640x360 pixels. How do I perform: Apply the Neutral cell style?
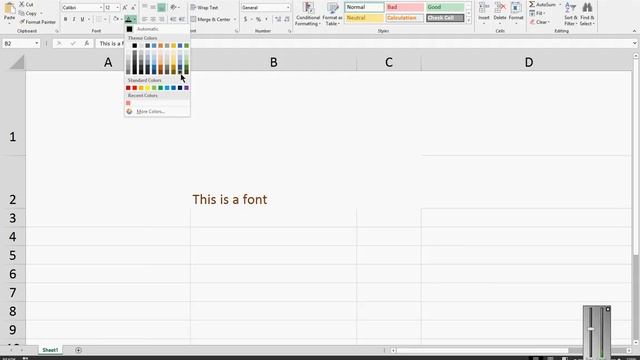(364, 18)
